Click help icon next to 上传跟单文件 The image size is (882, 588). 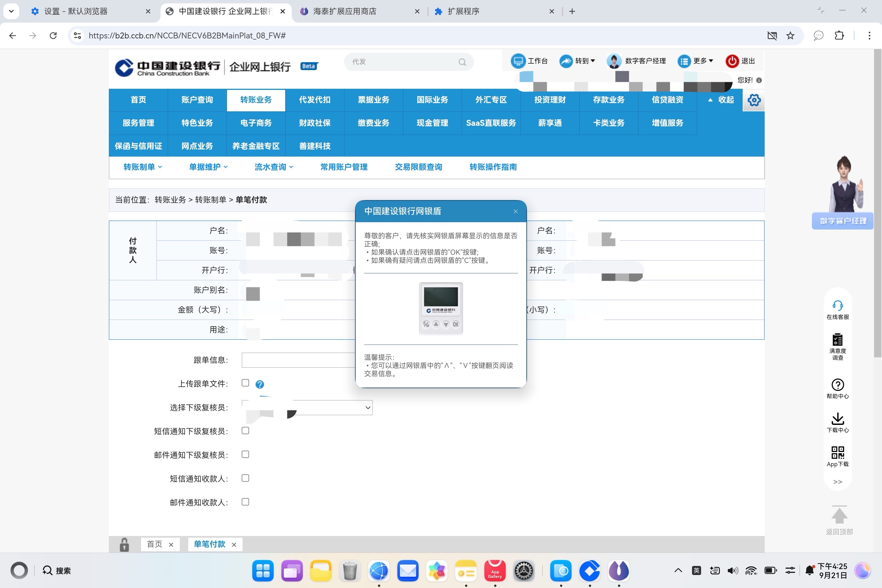[x=260, y=384]
